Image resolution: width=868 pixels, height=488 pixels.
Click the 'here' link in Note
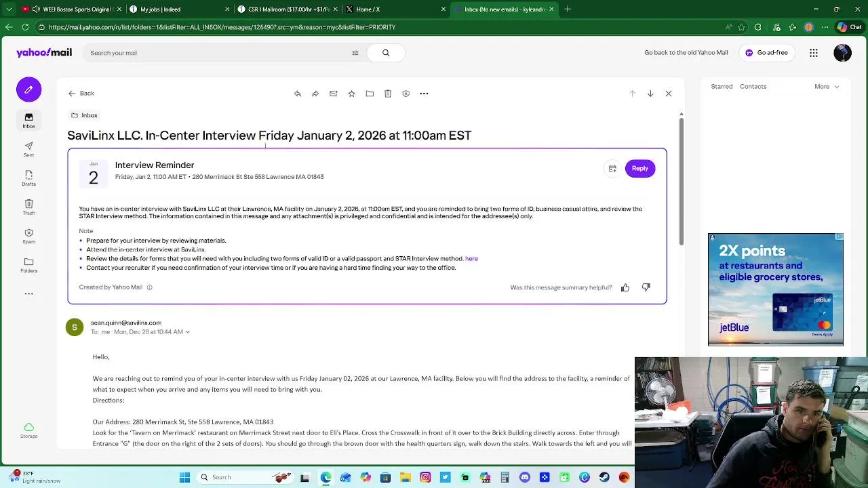[x=471, y=258]
